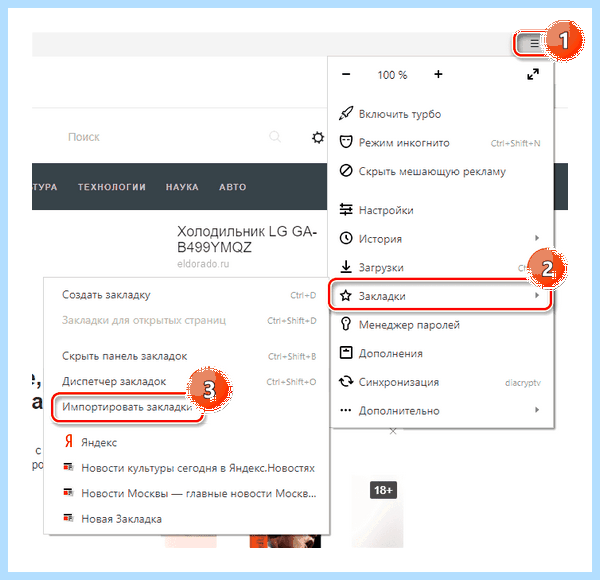Enter fullscreen using the expand arrows icon
This screenshot has height=580, width=600.
point(533,74)
